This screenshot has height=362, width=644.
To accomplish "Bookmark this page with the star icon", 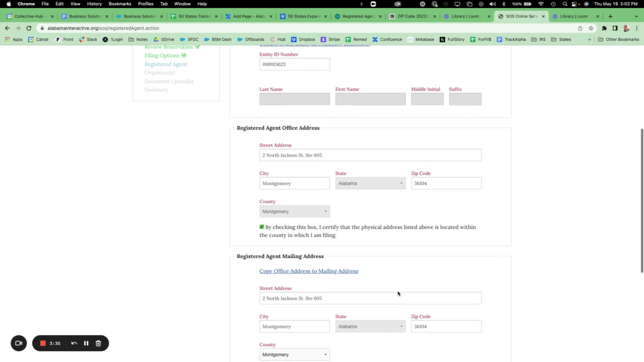I will pos(591,28).
